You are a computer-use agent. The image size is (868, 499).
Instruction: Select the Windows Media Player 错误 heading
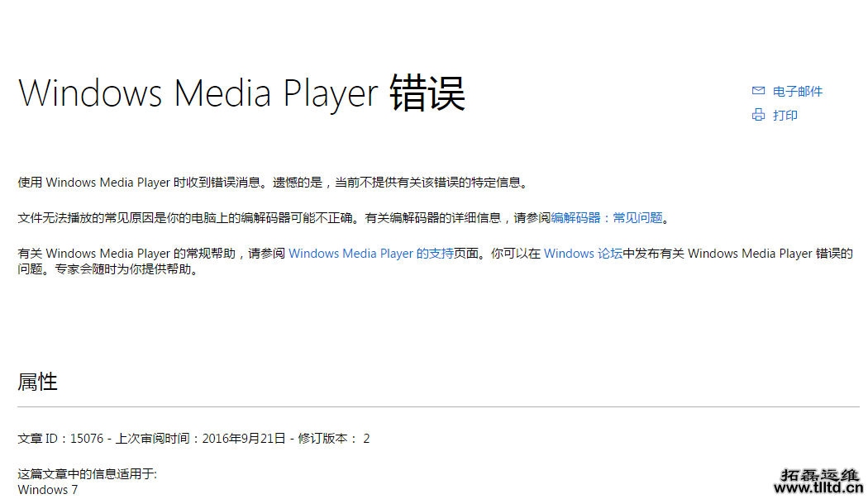coord(242,93)
